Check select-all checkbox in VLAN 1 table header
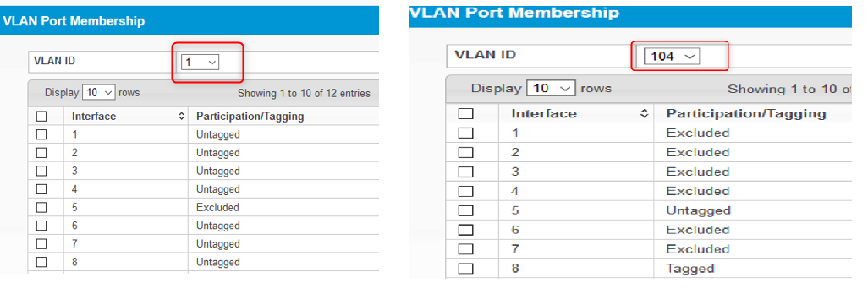This screenshot has width=868, height=305. (x=41, y=117)
